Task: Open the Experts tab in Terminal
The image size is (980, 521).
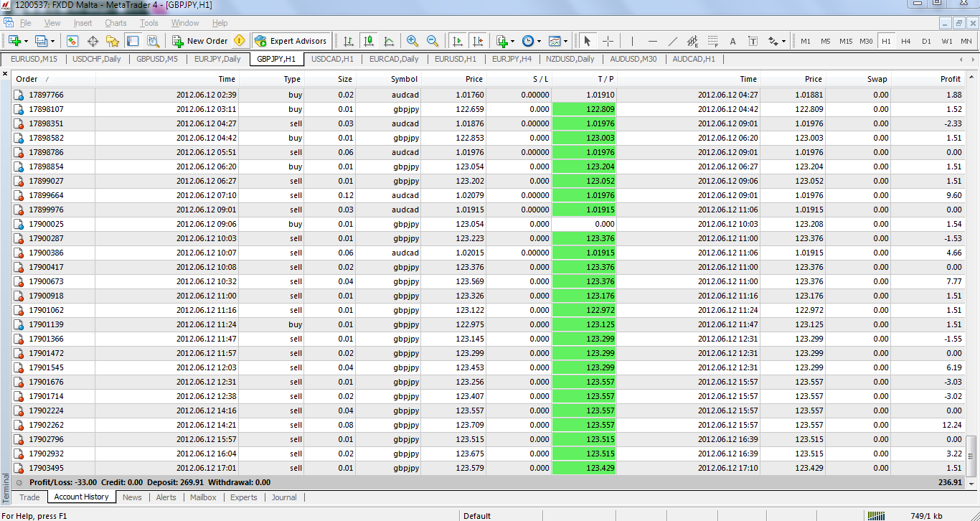Action: click(244, 497)
